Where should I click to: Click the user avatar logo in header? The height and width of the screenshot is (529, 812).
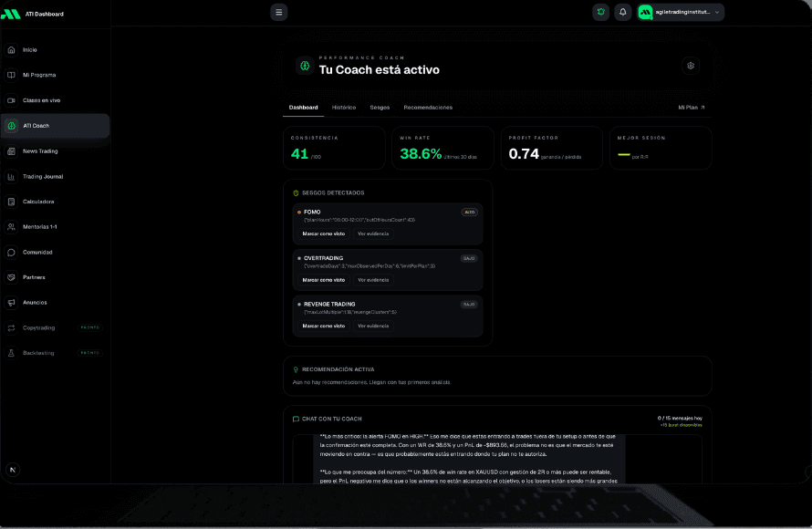(x=645, y=12)
